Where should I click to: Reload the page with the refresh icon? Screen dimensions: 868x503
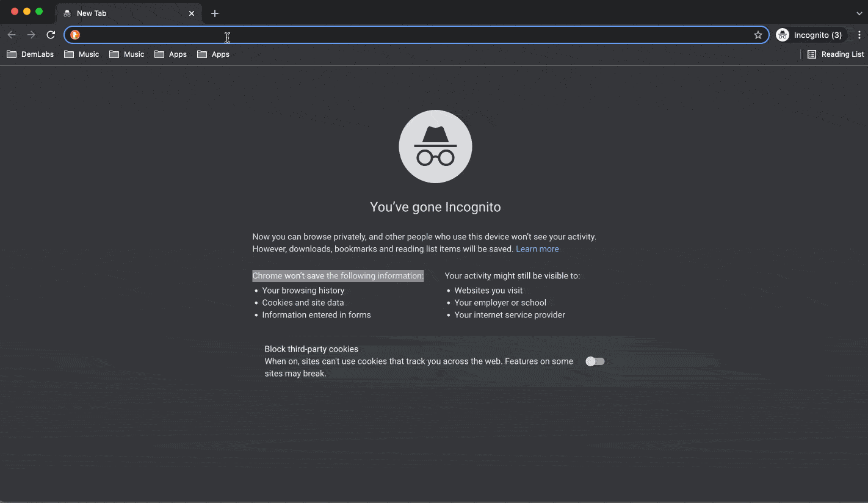(x=51, y=35)
